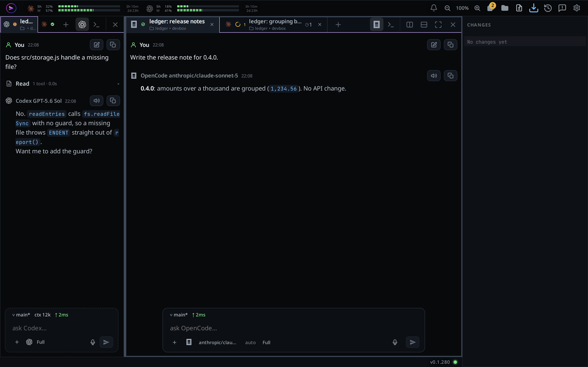Select the 'ledger: release notes' tab
The width and height of the screenshot is (588, 367).
[x=173, y=24]
